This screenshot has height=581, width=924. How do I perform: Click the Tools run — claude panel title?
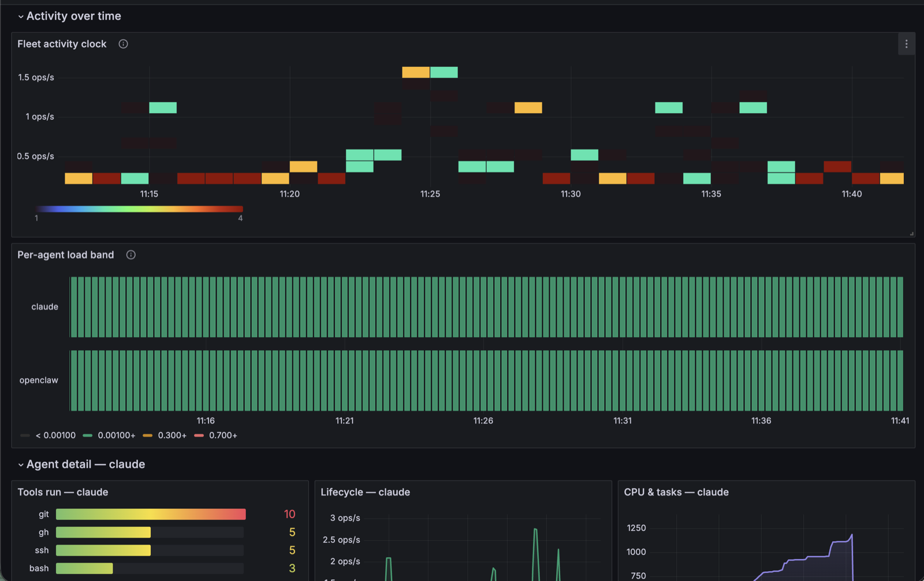[x=63, y=492]
